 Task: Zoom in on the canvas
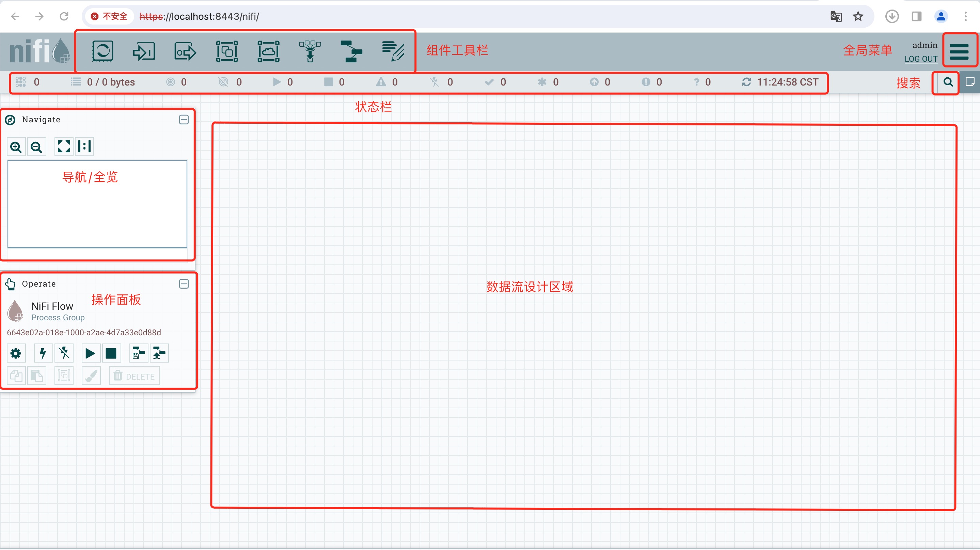coord(16,147)
